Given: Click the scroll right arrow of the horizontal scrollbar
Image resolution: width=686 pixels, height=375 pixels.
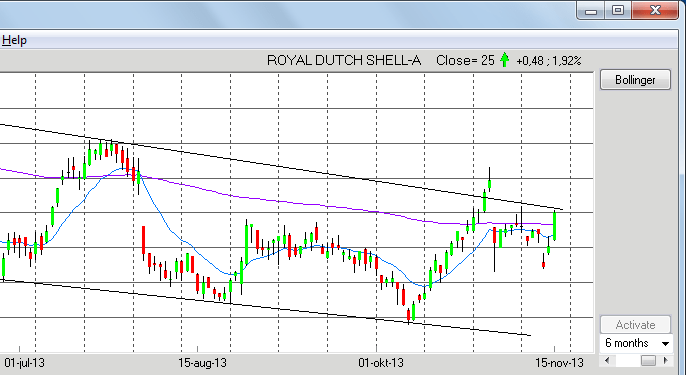Looking at the screenshot, I should click(665, 361).
